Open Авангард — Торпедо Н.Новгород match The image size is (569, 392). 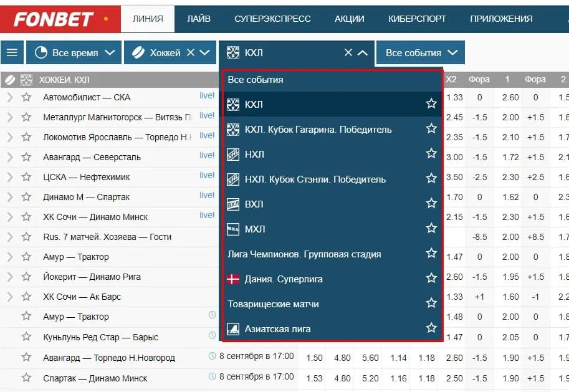click(109, 358)
